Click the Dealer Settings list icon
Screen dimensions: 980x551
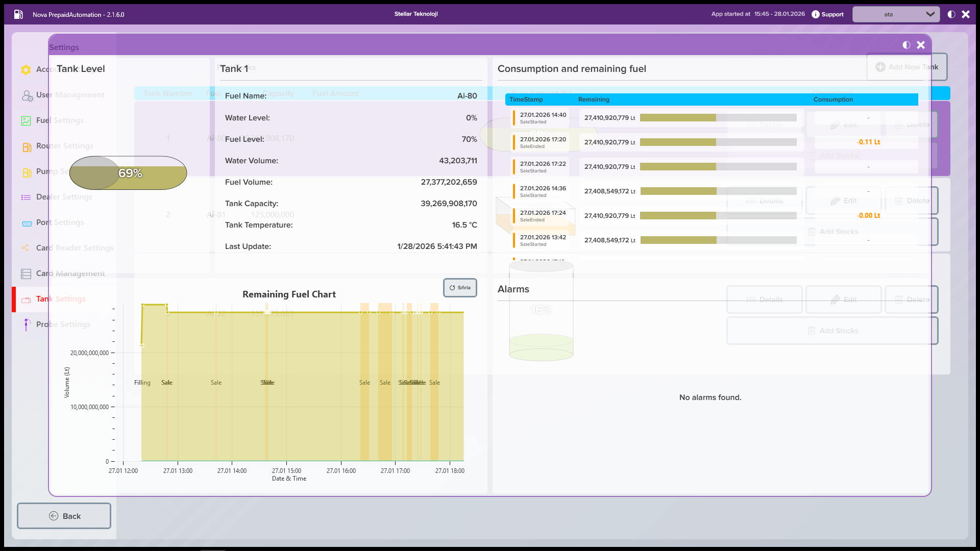(26, 197)
